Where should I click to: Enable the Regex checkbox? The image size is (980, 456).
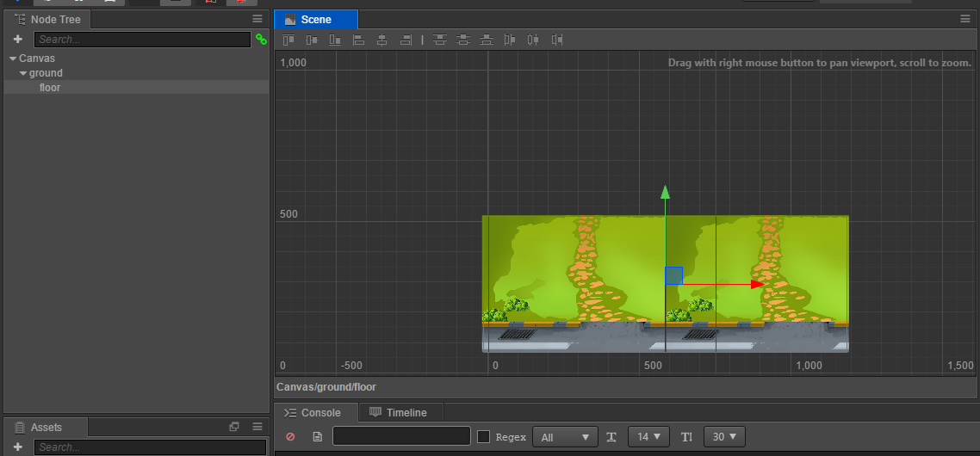pyautogui.click(x=483, y=436)
